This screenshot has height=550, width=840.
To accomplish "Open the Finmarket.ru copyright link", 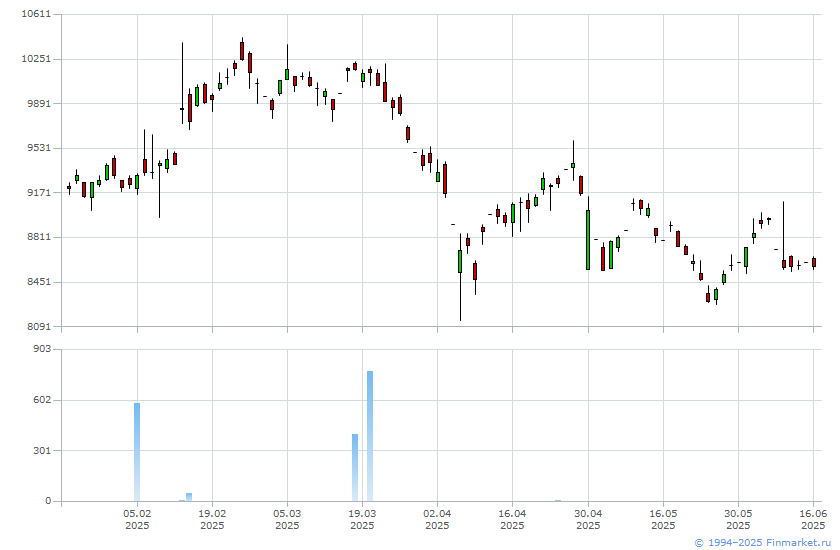I will coord(763,543).
